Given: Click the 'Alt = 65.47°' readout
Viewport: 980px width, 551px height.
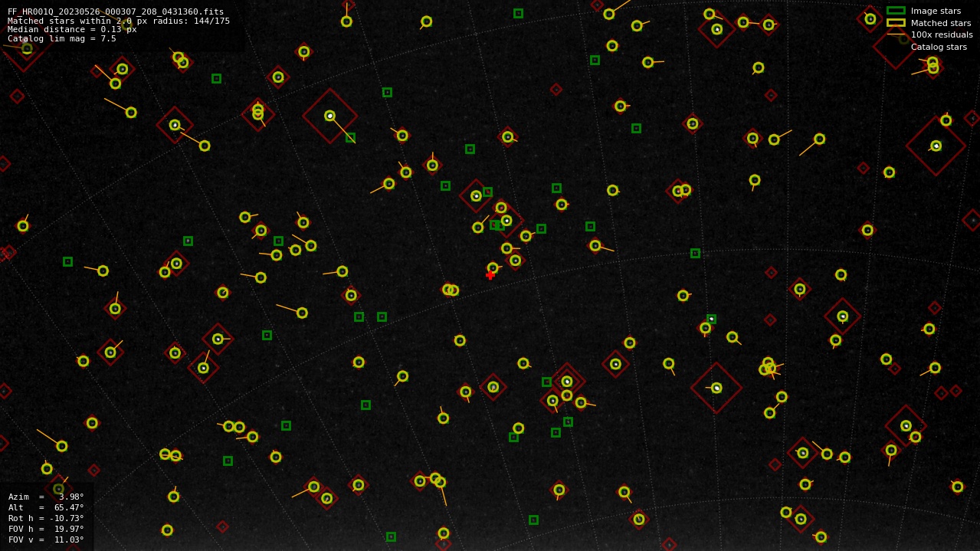Looking at the screenshot, I should (x=46, y=507).
